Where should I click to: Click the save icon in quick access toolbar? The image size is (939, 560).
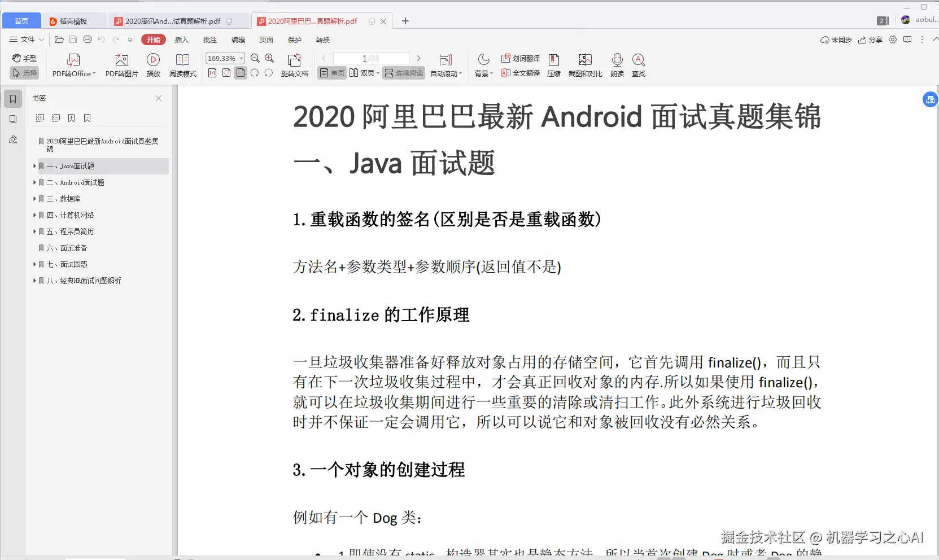tap(73, 40)
